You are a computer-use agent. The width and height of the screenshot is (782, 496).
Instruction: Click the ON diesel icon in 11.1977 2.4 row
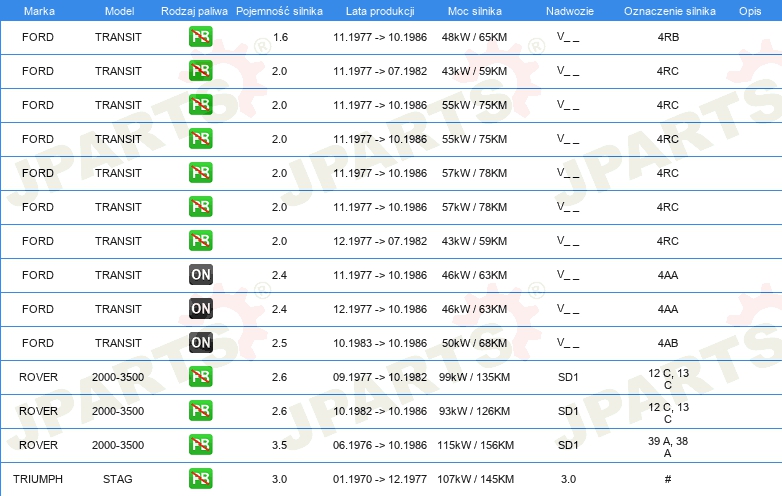click(x=200, y=275)
